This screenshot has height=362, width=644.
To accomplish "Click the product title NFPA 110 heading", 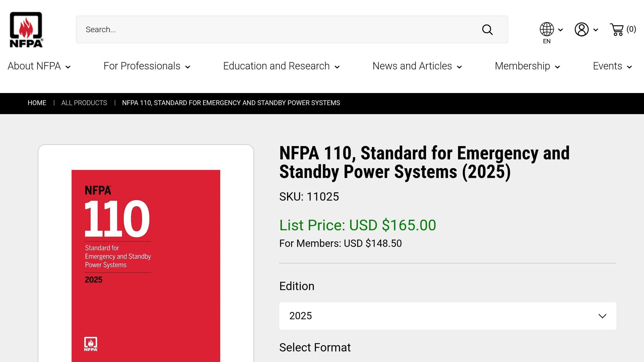I will pos(424,162).
